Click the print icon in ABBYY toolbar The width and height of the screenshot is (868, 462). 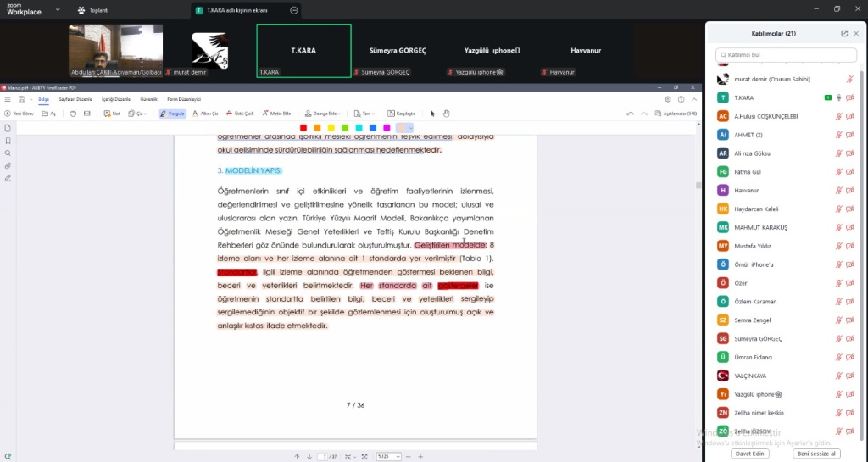(73, 113)
